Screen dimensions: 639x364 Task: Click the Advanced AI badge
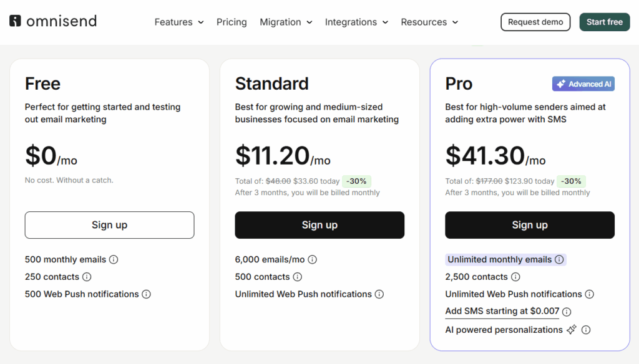coord(583,84)
